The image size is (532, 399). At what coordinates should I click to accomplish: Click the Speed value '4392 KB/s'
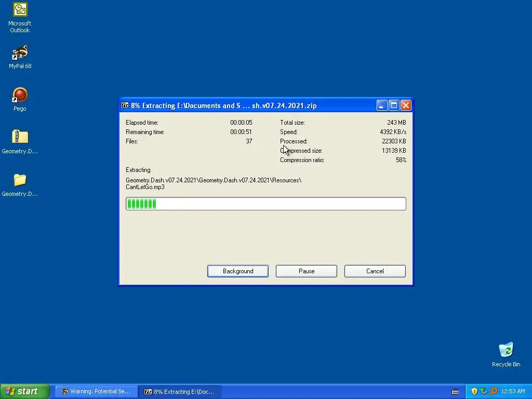coord(393,131)
